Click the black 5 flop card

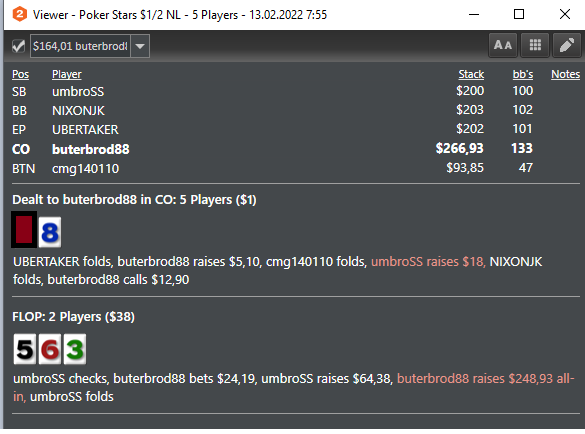(x=25, y=349)
